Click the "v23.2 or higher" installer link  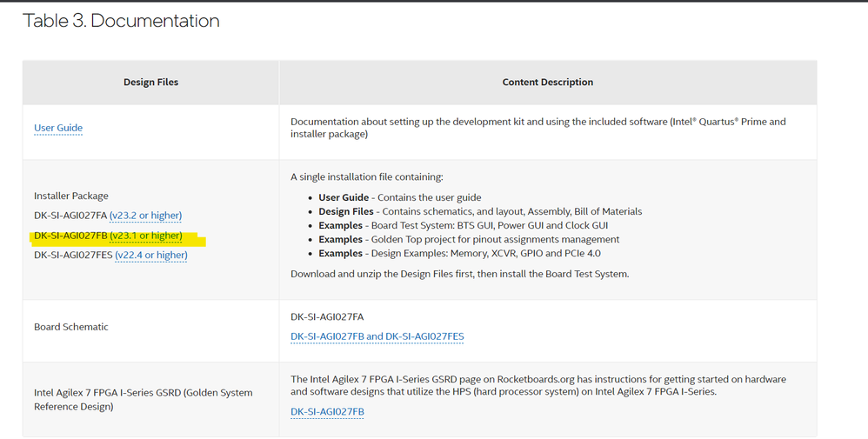pyautogui.click(x=145, y=216)
